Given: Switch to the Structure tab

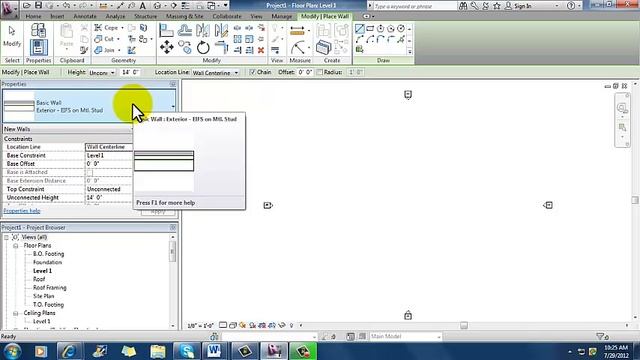Looking at the screenshot, I should (x=145, y=16).
